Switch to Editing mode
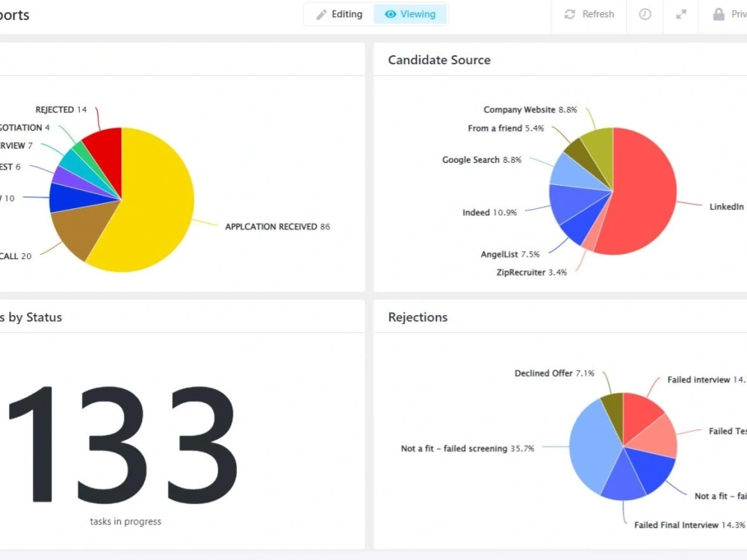 [x=339, y=14]
